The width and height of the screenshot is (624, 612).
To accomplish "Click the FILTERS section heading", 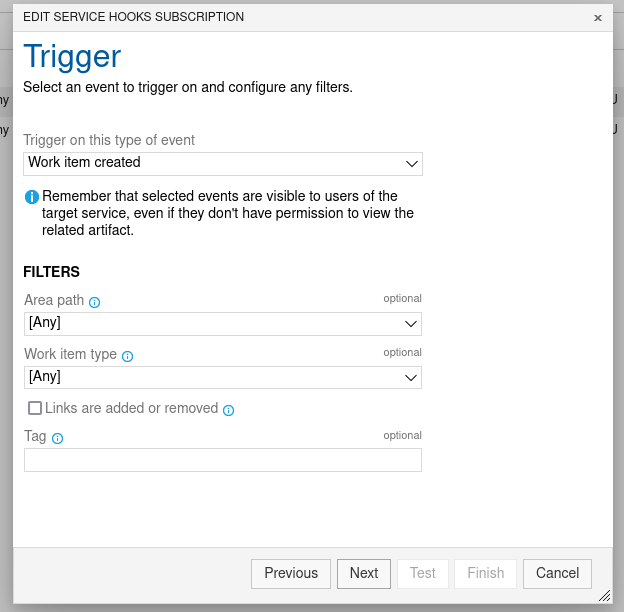I will click(x=51, y=272).
